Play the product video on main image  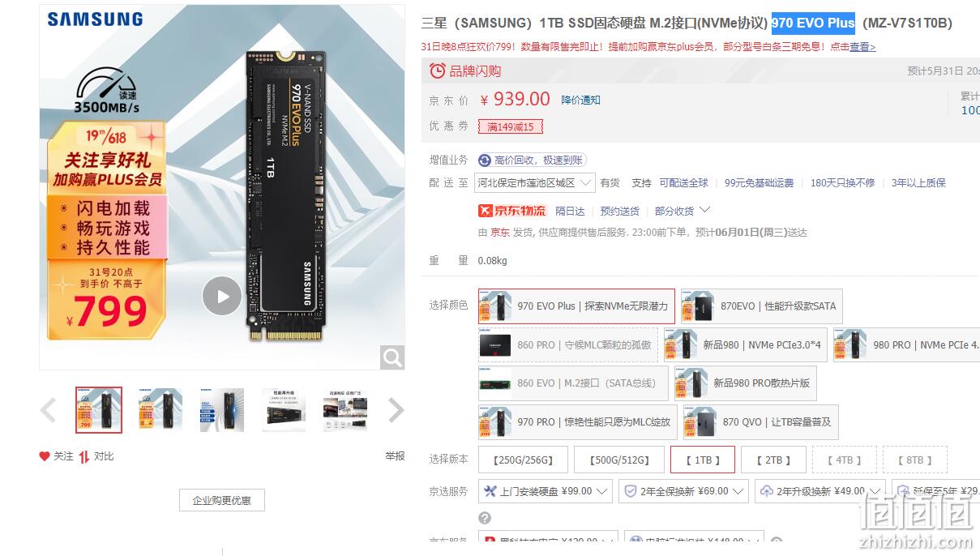click(x=222, y=296)
